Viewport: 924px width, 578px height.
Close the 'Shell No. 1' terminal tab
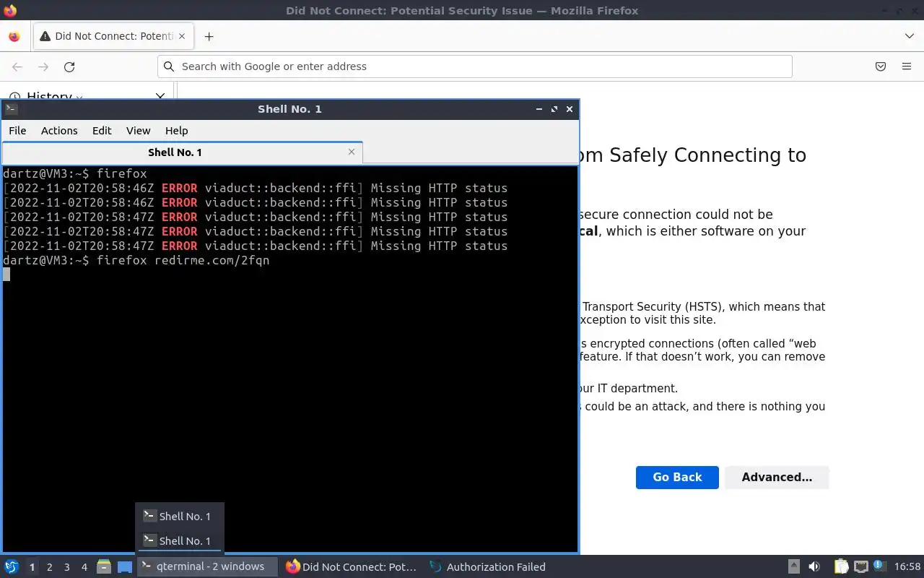pos(352,152)
